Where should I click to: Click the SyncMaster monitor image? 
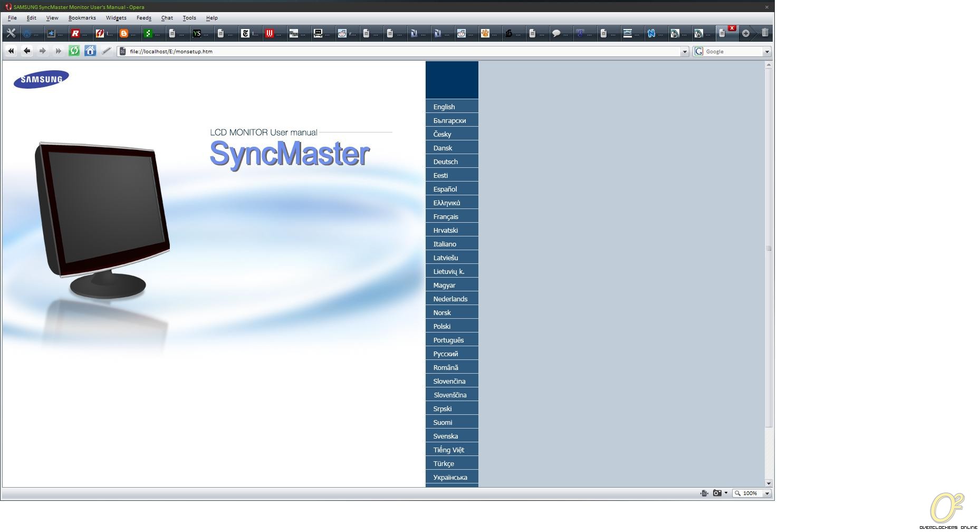coord(102,220)
